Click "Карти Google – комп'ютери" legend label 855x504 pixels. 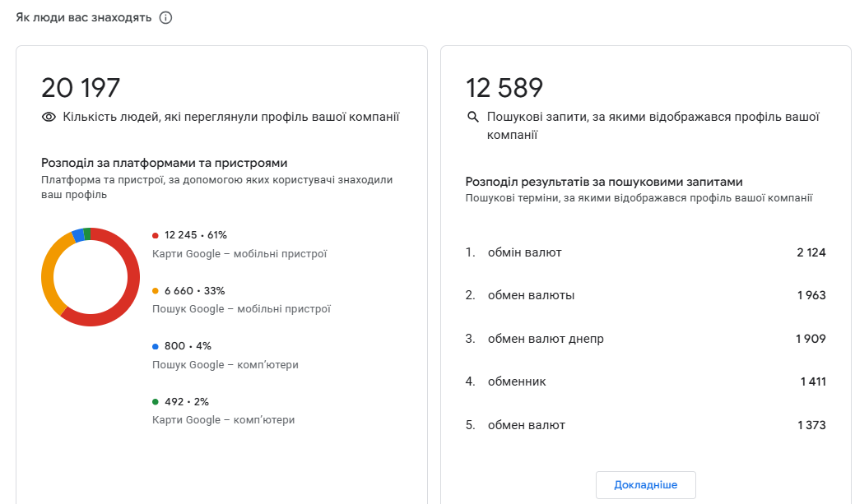[x=223, y=420]
